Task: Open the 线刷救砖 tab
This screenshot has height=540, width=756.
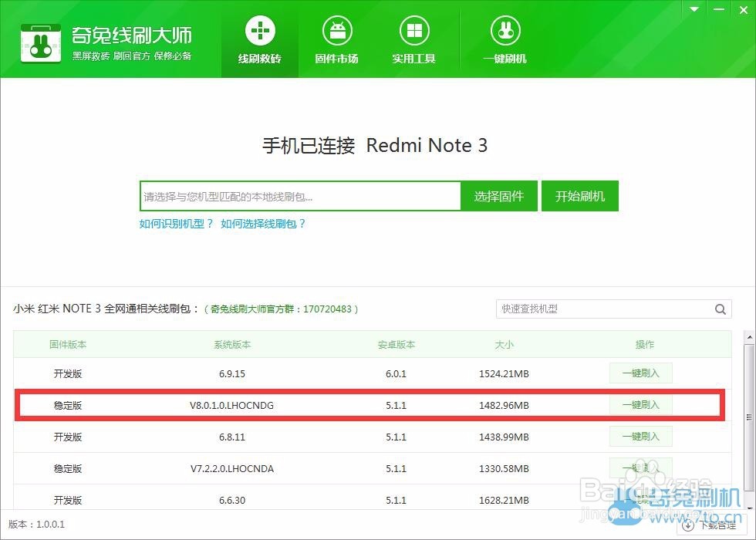Action: [x=260, y=39]
